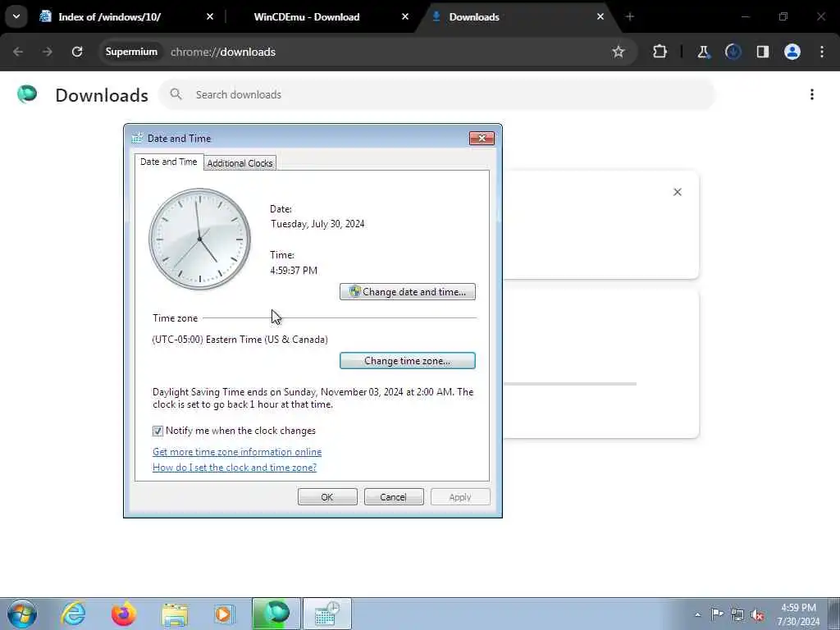Open the Downloads page more actions menu
Image resolution: width=840 pixels, height=630 pixels.
click(x=811, y=94)
